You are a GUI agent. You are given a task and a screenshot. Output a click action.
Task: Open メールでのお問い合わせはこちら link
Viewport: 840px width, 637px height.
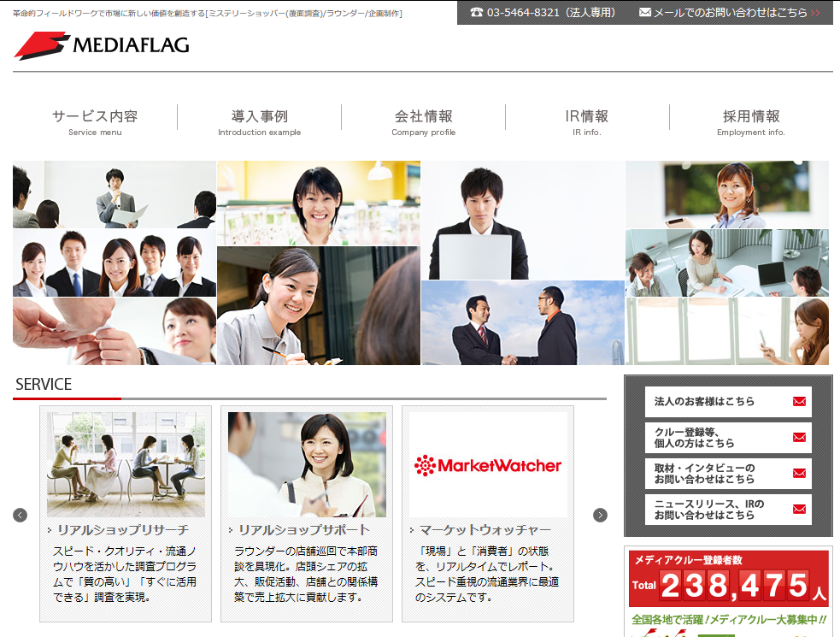pyautogui.click(x=730, y=13)
